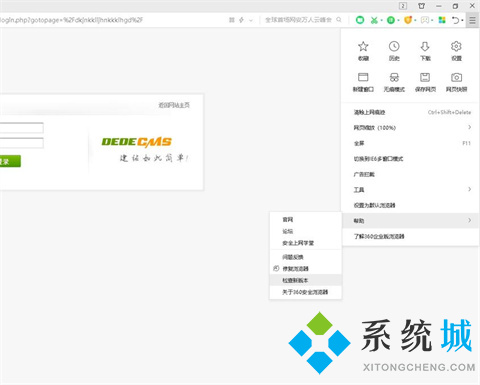Click the tab counter '2' icon
Image resolution: width=480 pixels, height=385 pixels.
click(x=403, y=6)
